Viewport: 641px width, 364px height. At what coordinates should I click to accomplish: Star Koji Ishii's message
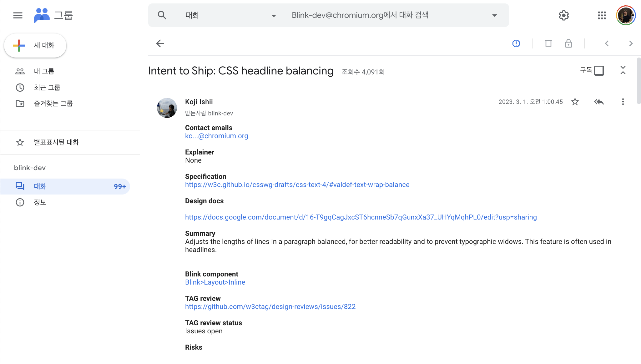click(x=575, y=102)
